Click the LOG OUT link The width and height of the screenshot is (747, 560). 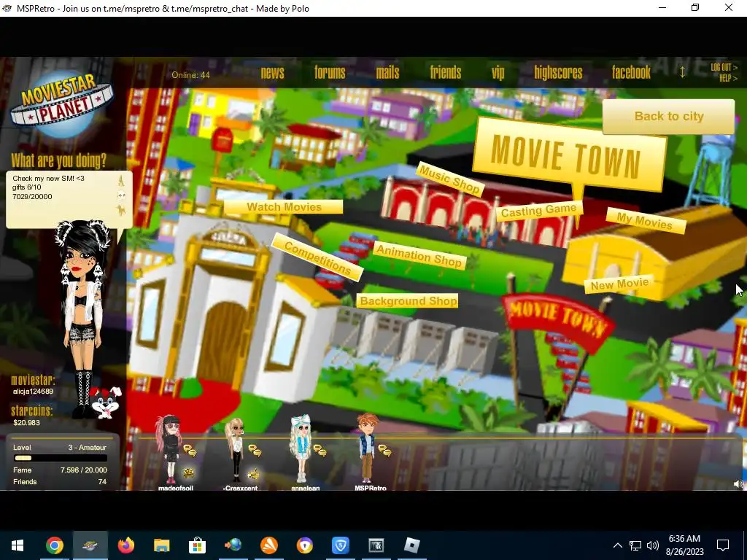click(724, 67)
